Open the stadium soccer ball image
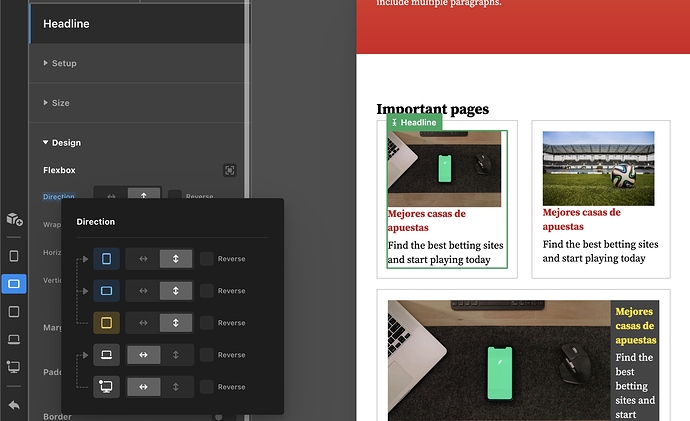The width and height of the screenshot is (690, 421). click(598, 168)
